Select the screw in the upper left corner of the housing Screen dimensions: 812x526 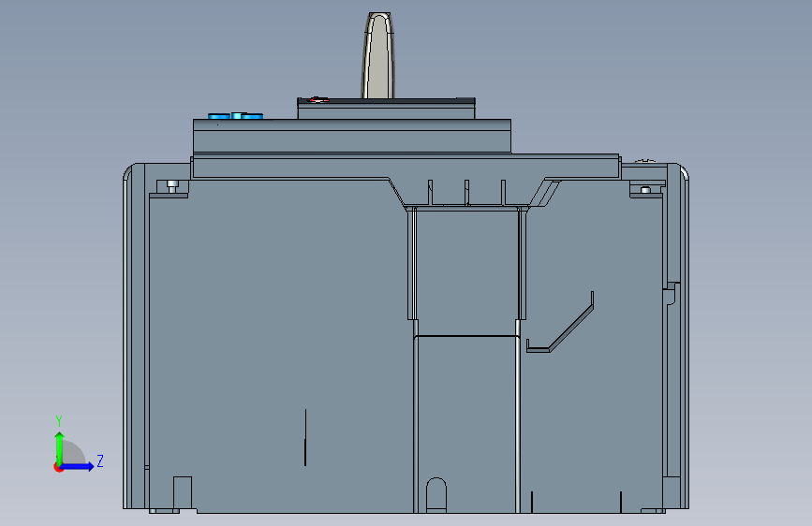coord(172,186)
